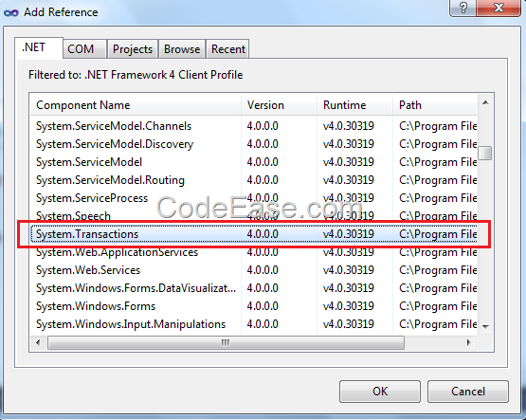Click the vertical scrollbar down arrow
Viewport: 526px width, 420px height.
point(485,326)
